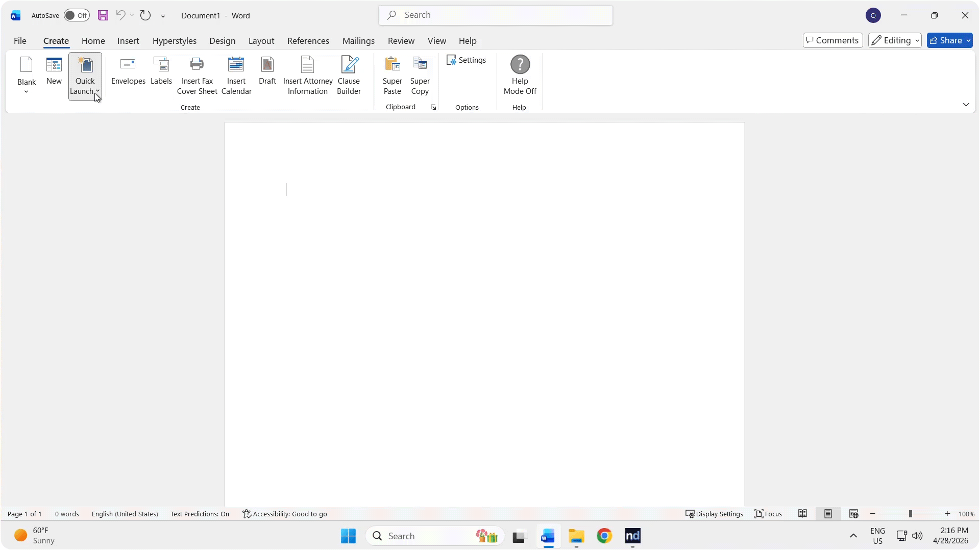980x551 pixels.
Task: Click the zoom level 100% value
Action: (x=966, y=514)
